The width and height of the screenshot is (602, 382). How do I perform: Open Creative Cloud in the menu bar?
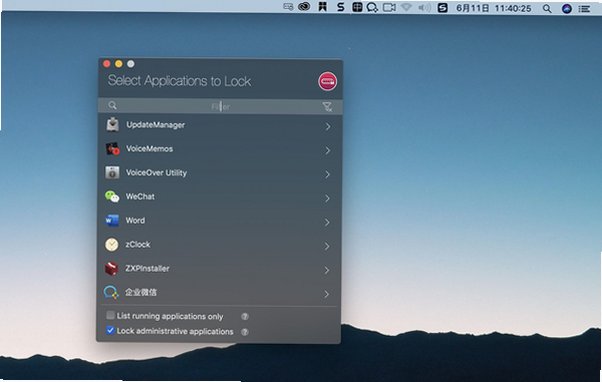point(304,7)
